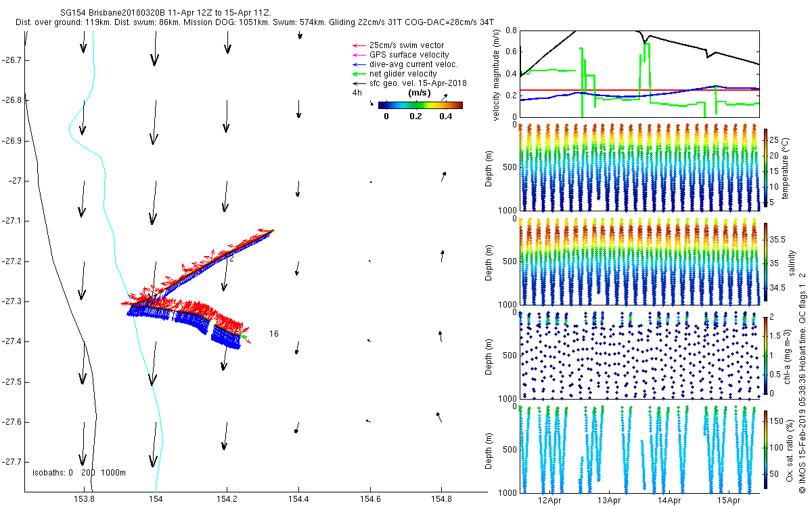This screenshot has height=508, width=812.
Task: Click the magenta GPS surface velocity arrow
Action: (357, 55)
